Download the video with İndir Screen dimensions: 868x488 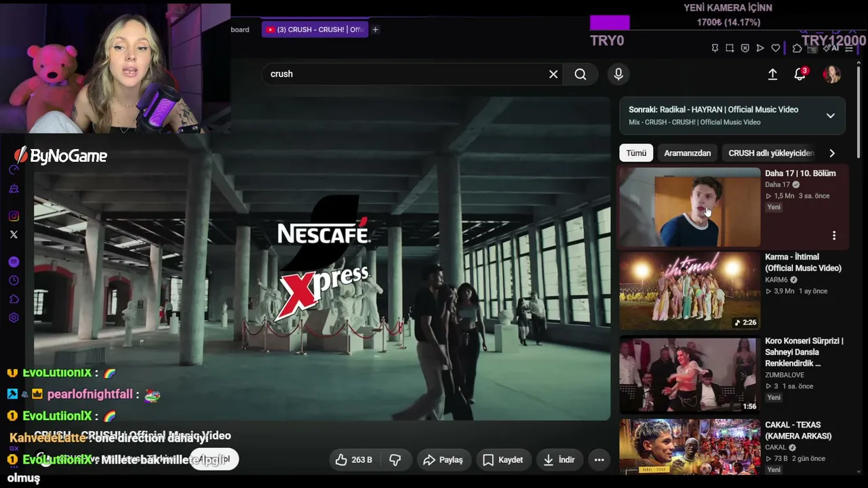559,460
